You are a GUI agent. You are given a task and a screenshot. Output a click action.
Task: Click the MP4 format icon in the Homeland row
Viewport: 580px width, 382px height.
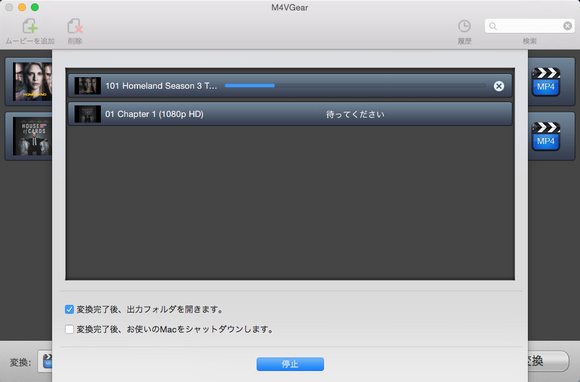tap(546, 82)
